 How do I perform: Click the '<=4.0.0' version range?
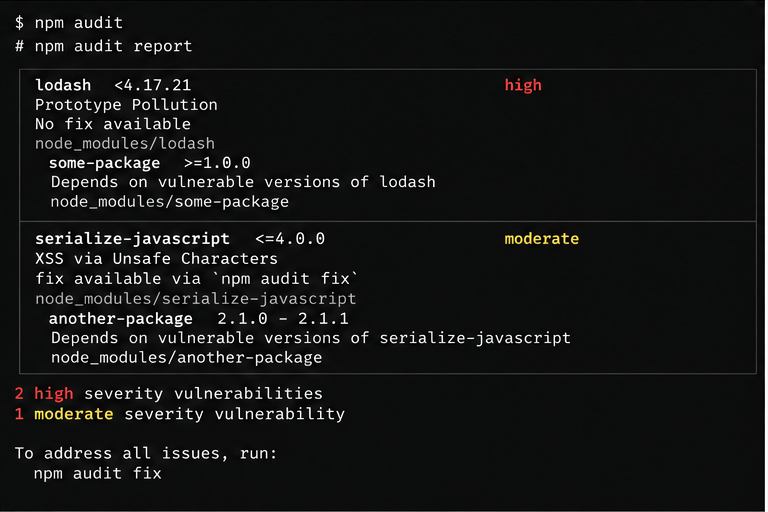pyautogui.click(x=290, y=239)
